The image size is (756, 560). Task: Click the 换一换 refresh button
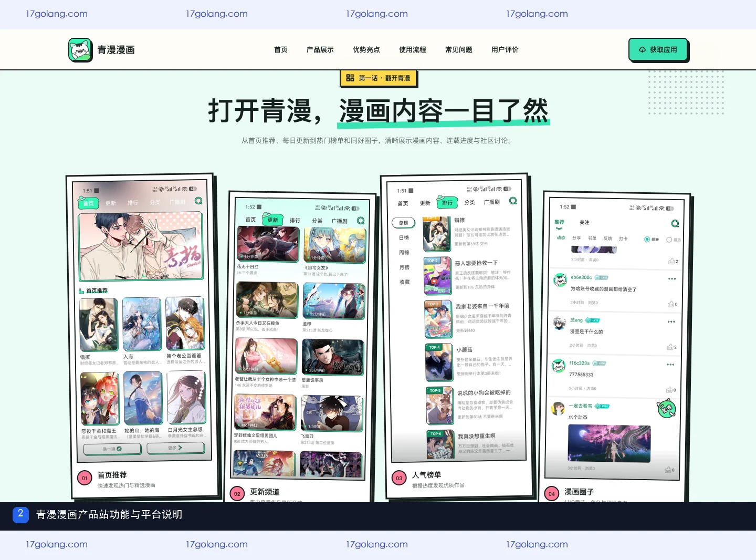pyautogui.click(x=112, y=449)
